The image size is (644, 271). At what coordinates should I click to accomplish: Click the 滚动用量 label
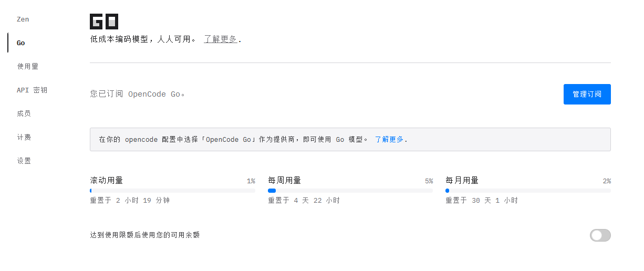[x=107, y=181]
